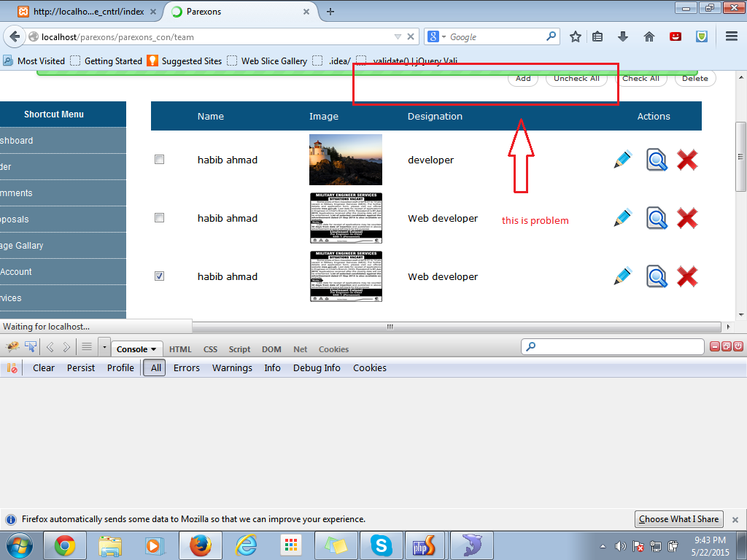747x560 pixels.
Task: Open Account in the Shortcut Menu
Action: (63, 271)
